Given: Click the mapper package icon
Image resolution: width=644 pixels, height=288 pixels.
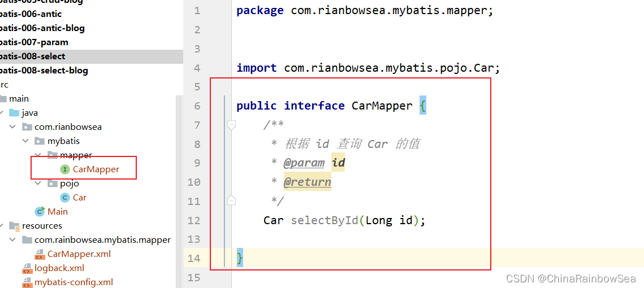Looking at the screenshot, I should [53, 155].
